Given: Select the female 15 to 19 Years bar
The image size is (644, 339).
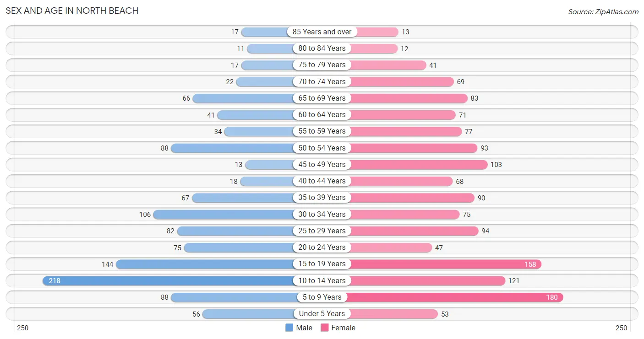Looking at the screenshot, I should pyautogui.click(x=445, y=264).
